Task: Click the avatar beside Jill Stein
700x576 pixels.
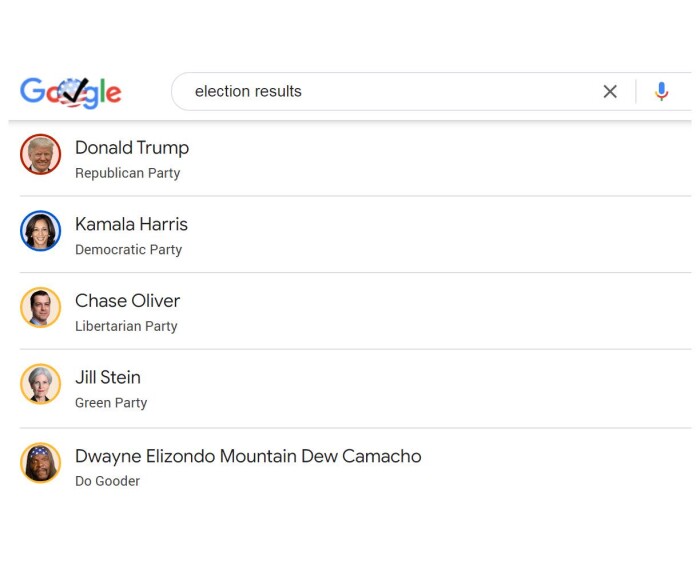Action: pyautogui.click(x=41, y=384)
